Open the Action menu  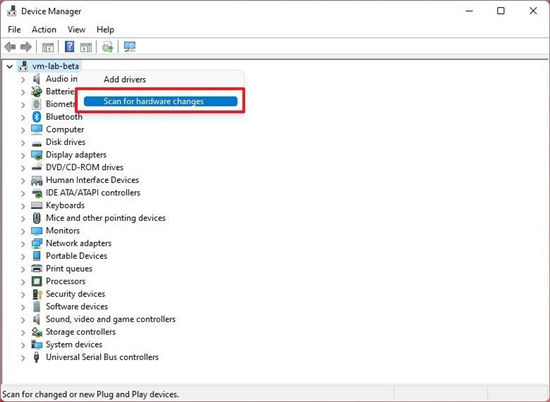coord(44,29)
